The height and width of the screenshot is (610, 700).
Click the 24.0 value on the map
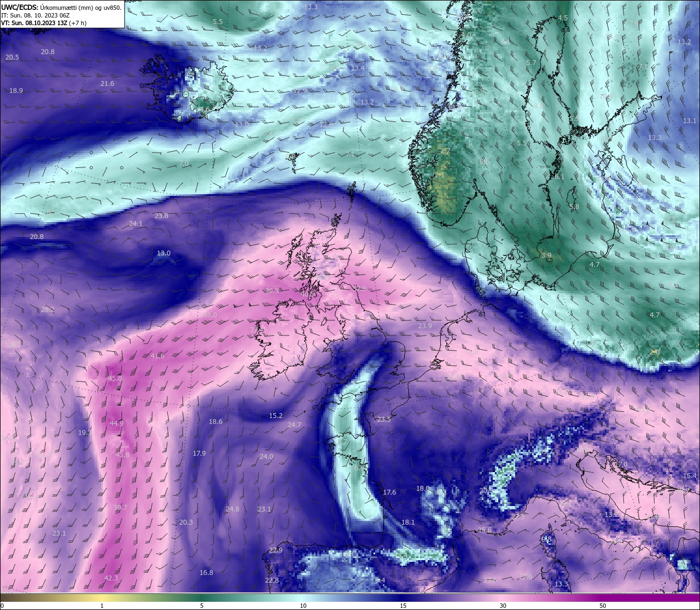point(266,457)
